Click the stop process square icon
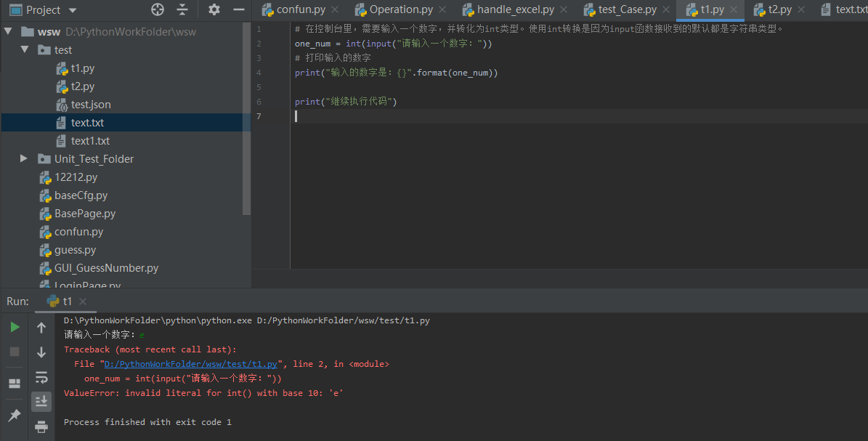Image resolution: width=868 pixels, height=441 pixels. coord(15,352)
